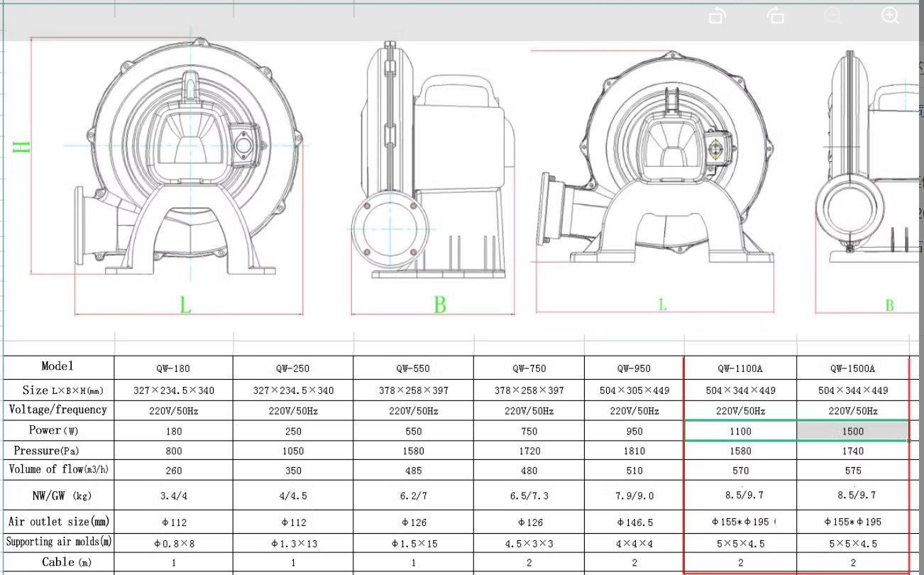
Task: Click the power value 750 cell
Action: point(529,431)
